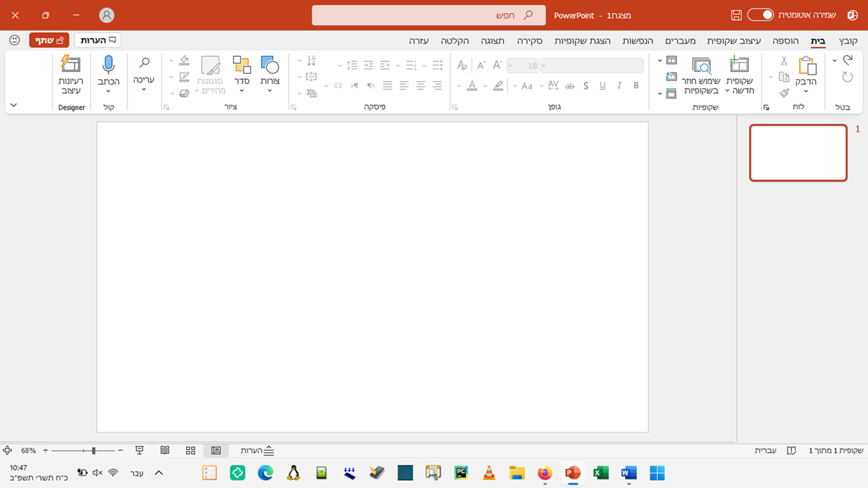
Task: Toggle Normal view button in status bar
Action: tap(216, 450)
